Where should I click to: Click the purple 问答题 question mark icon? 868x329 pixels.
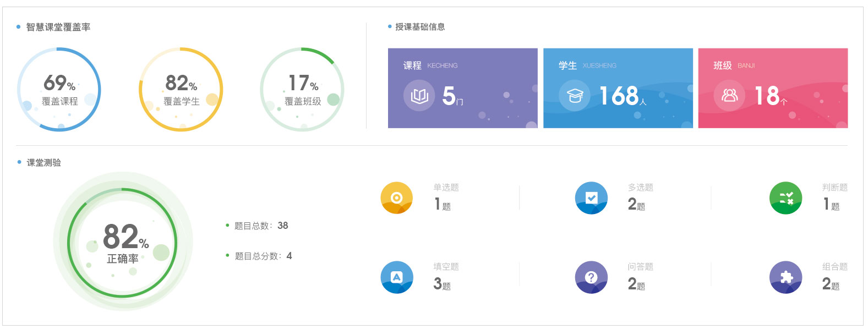coord(592,277)
